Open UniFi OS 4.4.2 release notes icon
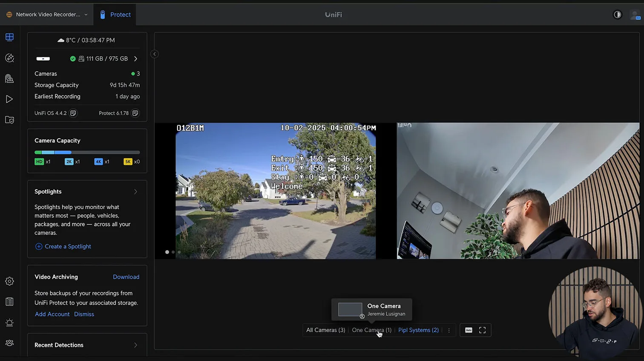Image resolution: width=644 pixels, height=361 pixels. coord(73,113)
